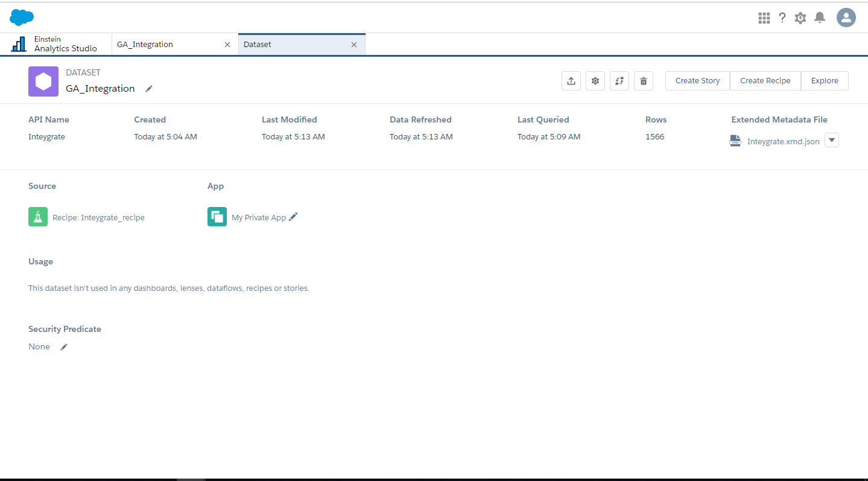This screenshot has height=481, width=868.
Task: Click the API Name value Inteygrate
Action: pos(46,137)
